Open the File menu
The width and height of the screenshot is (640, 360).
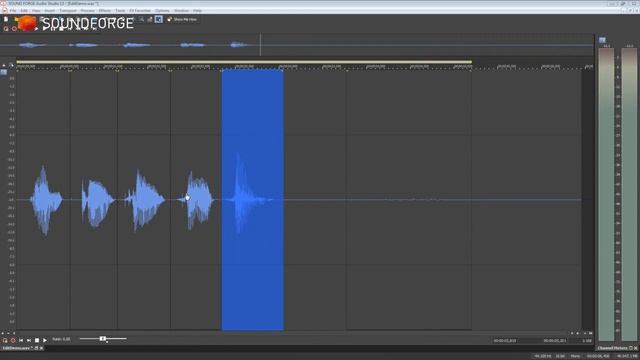(13, 11)
